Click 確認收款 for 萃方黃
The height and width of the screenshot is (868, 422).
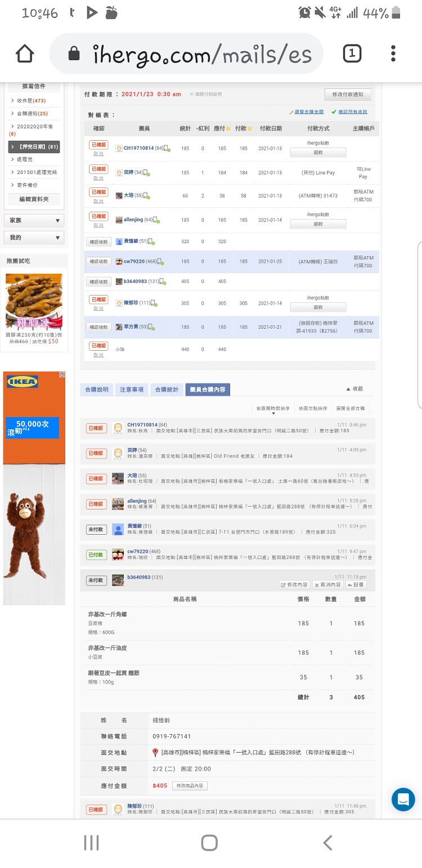(98, 327)
